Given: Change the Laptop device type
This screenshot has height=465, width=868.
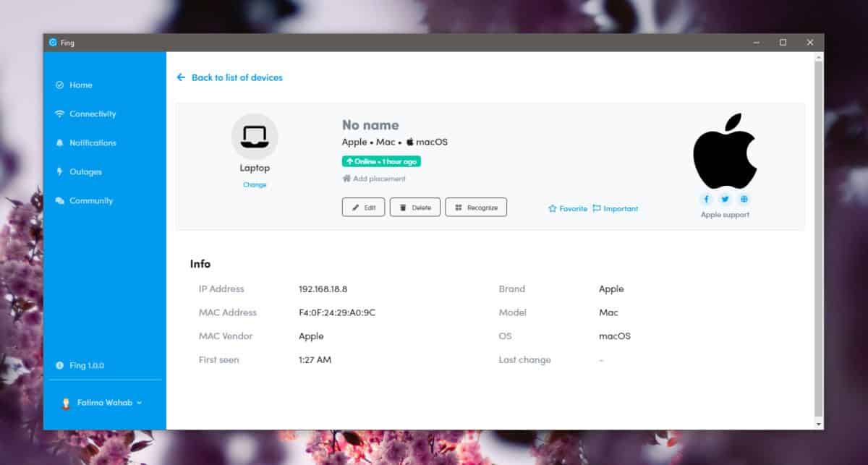Looking at the screenshot, I should click(255, 184).
